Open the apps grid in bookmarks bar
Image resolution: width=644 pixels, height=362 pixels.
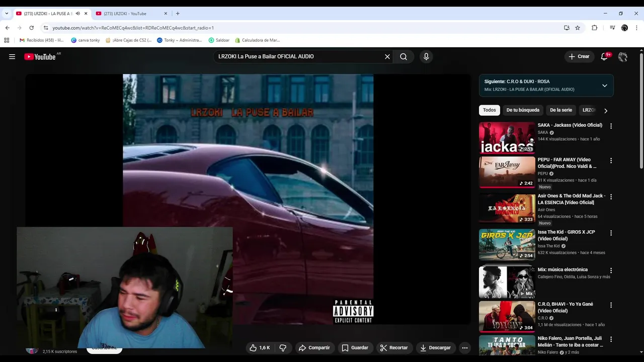click(x=7, y=40)
